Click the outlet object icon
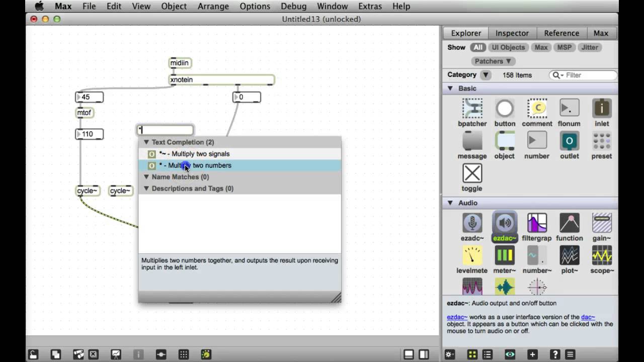This screenshot has height=362, width=644. pos(569,141)
